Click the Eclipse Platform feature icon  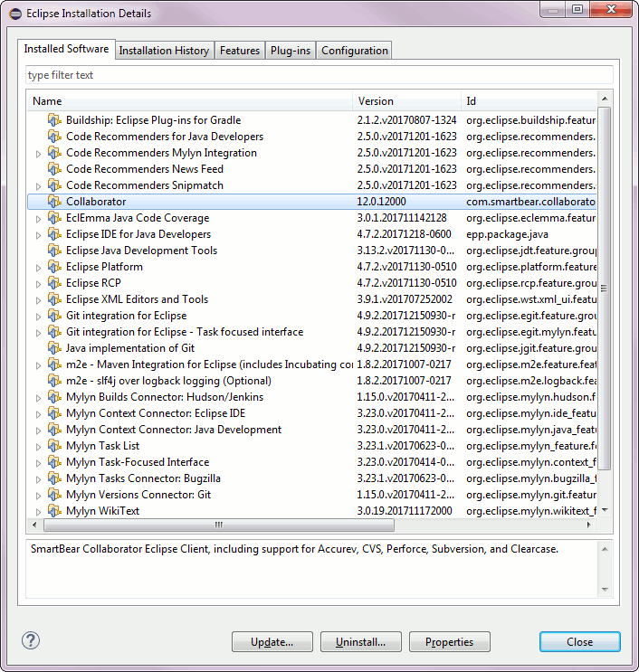[x=54, y=267]
